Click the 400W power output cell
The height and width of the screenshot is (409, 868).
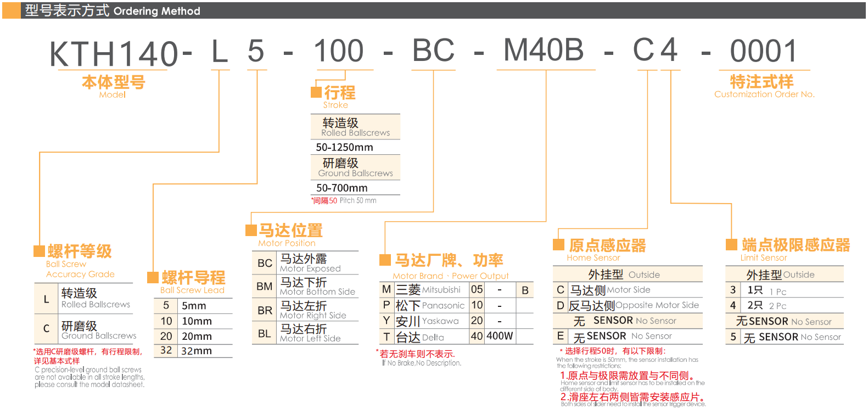click(x=500, y=336)
